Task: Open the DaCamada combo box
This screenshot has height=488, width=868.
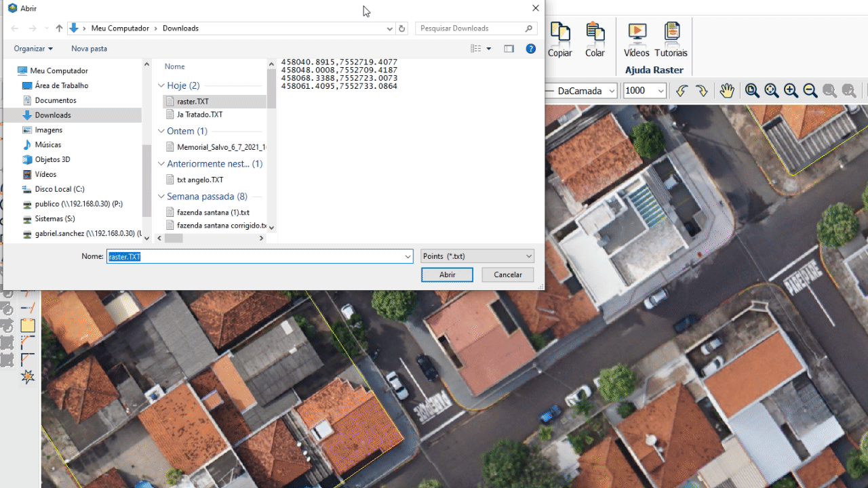Action: (612, 90)
